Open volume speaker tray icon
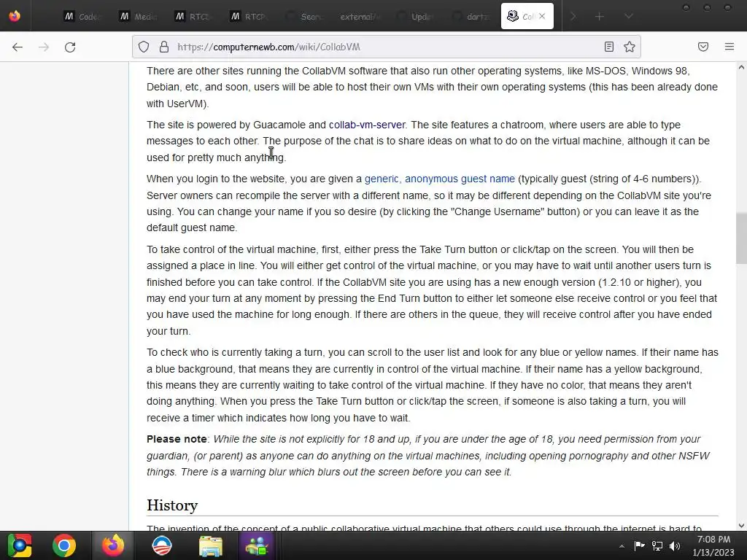The image size is (747, 560). [675, 545]
